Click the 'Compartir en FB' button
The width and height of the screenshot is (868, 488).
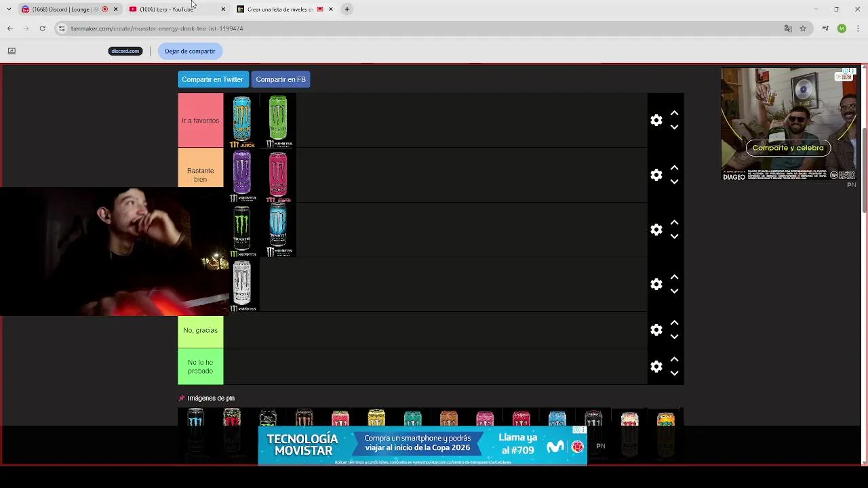[281, 79]
